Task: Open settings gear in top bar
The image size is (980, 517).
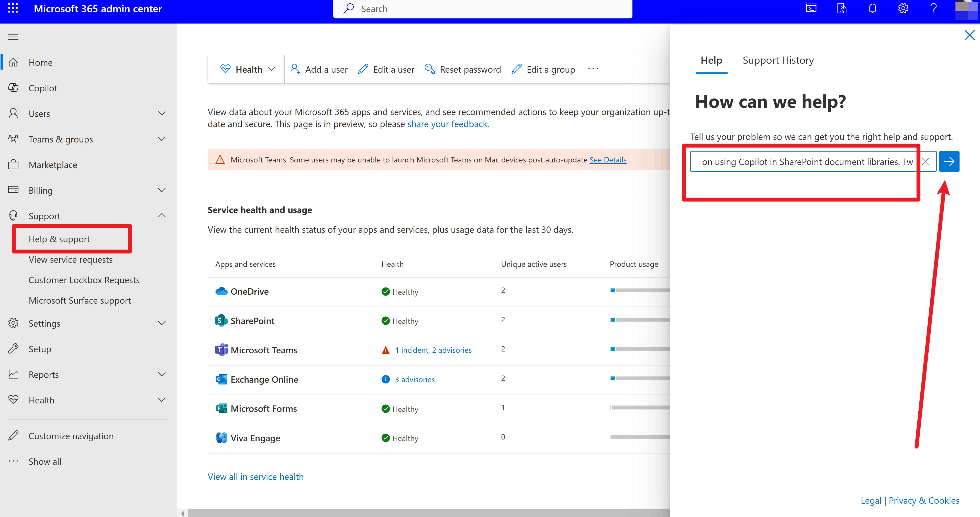Action: click(903, 8)
